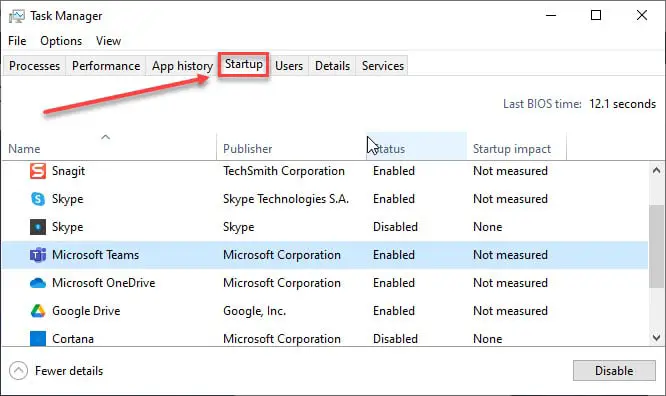Select the Snagit row name

pyautogui.click(x=68, y=171)
